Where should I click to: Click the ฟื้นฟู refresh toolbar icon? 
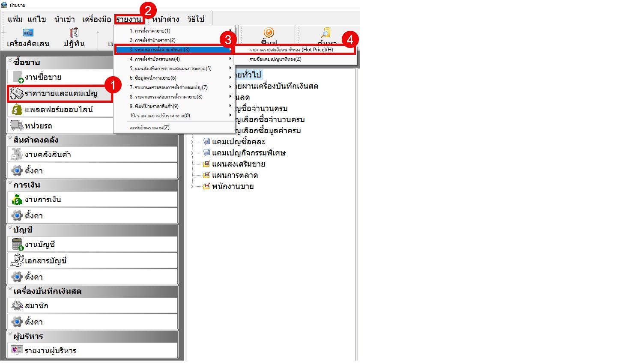[x=269, y=33]
